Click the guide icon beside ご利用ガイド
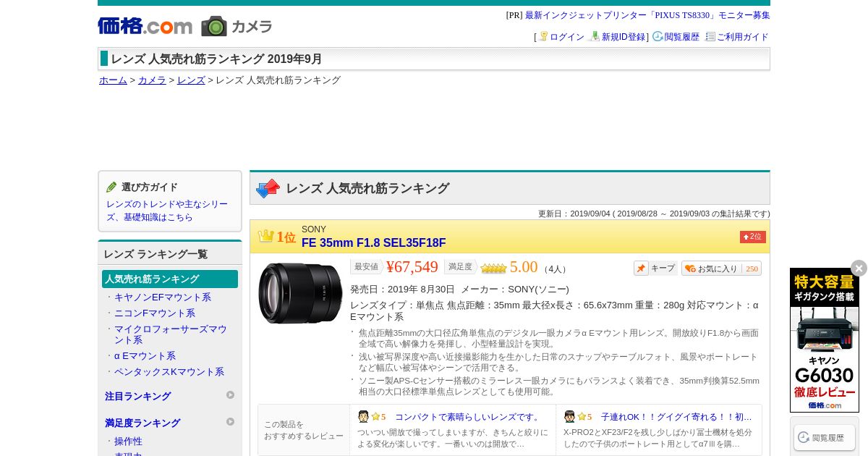Viewport: 868px width, 456px height. point(710,36)
